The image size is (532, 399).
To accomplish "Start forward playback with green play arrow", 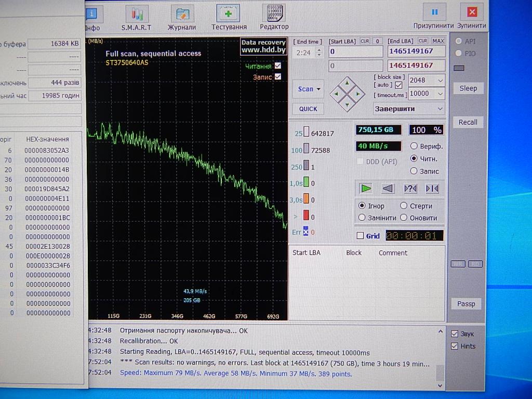I will tap(366, 188).
